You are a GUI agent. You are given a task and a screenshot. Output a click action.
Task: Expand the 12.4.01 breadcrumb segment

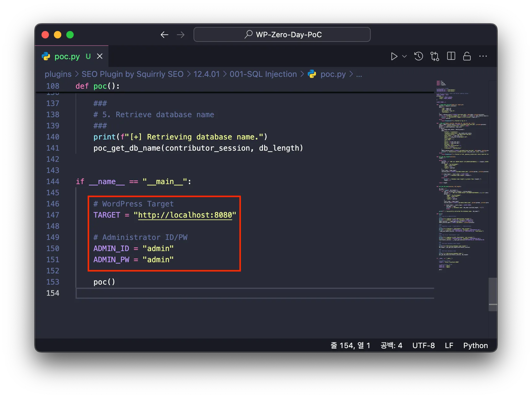(206, 74)
